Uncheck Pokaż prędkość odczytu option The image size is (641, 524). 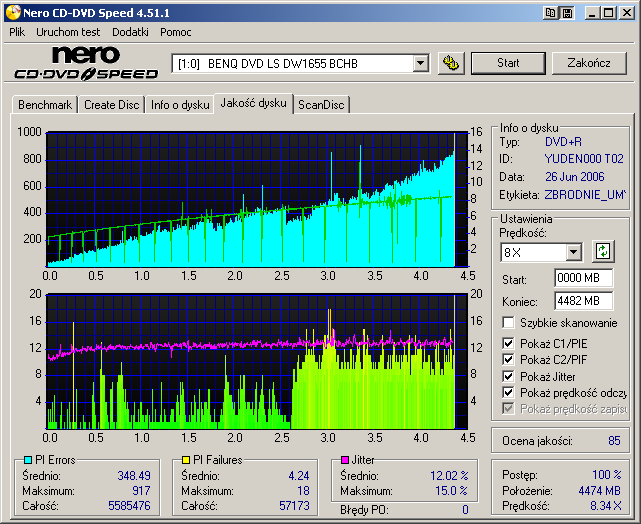(x=508, y=393)
